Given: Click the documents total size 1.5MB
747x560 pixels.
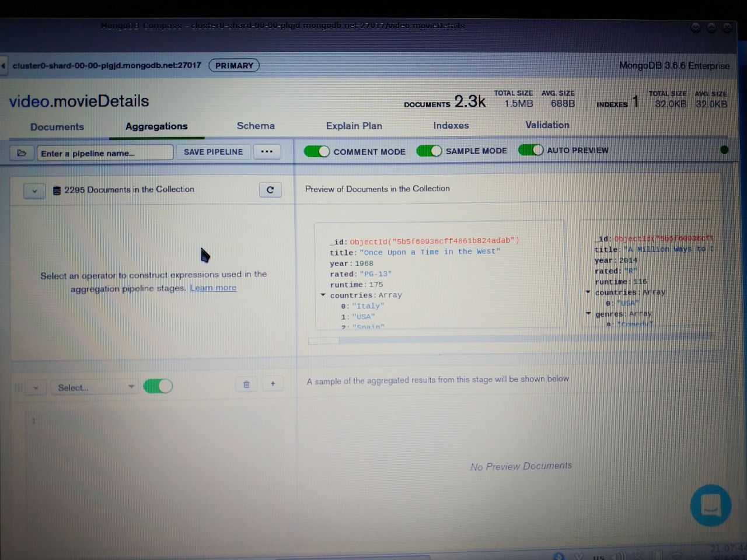Looking at the screenshot, I should (x=519, y=103).
